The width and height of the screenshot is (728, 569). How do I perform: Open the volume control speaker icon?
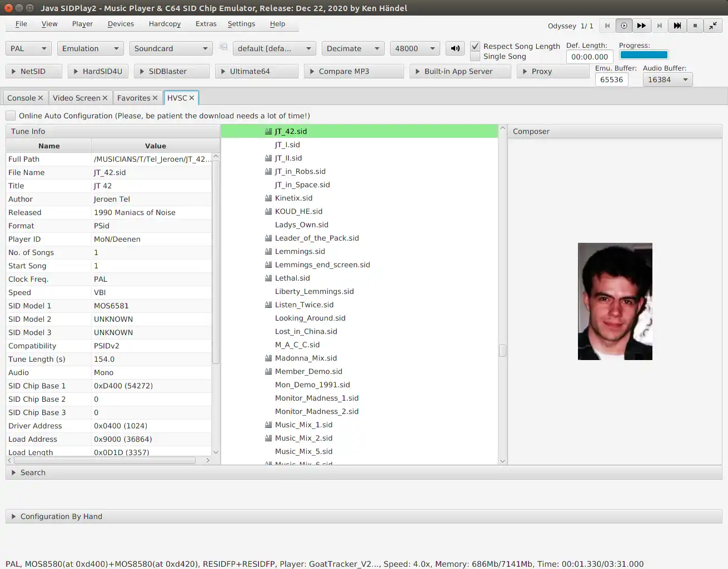pos(455,48)
